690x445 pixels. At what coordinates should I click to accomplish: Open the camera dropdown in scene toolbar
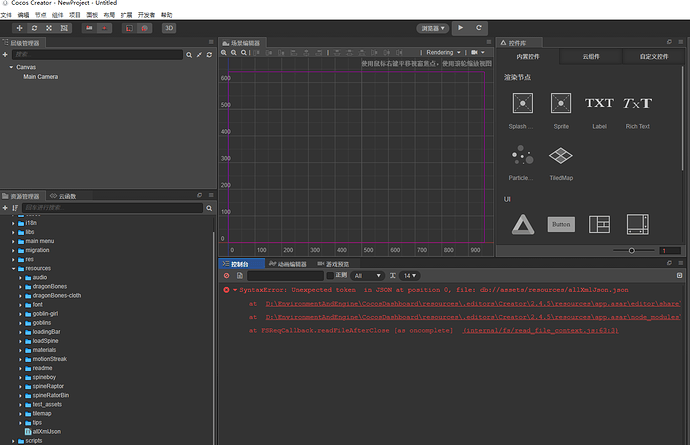tap(478, 52)
